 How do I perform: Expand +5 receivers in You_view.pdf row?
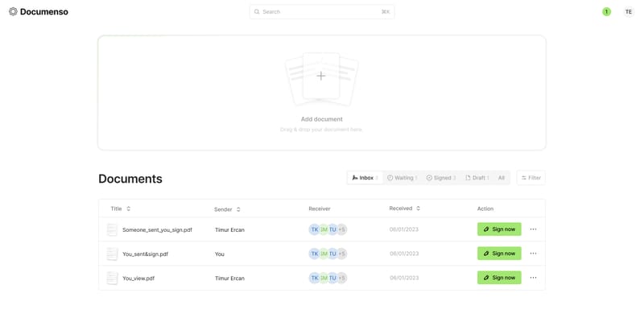tap(341, 278)
